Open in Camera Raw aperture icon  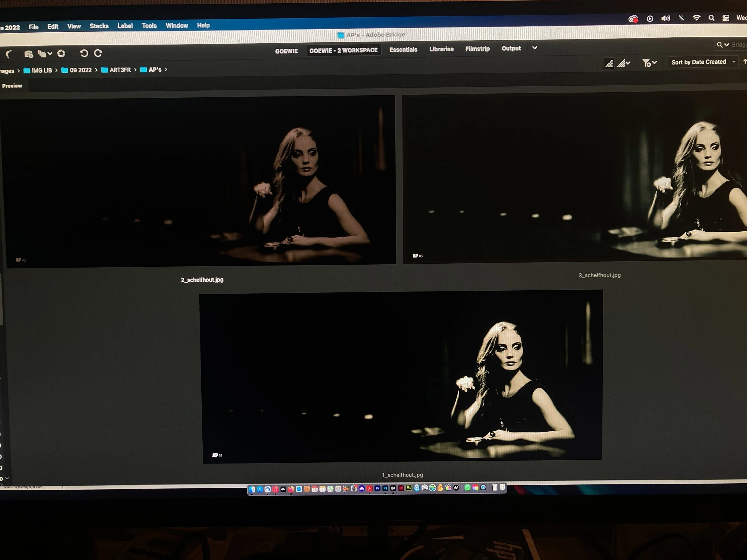tap(61, 53)
